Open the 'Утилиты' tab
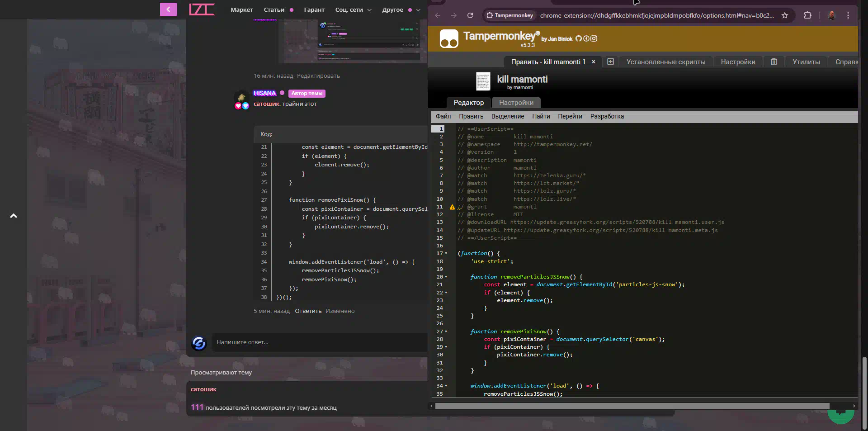The image size is (868, 431). (x=806, y=62)
